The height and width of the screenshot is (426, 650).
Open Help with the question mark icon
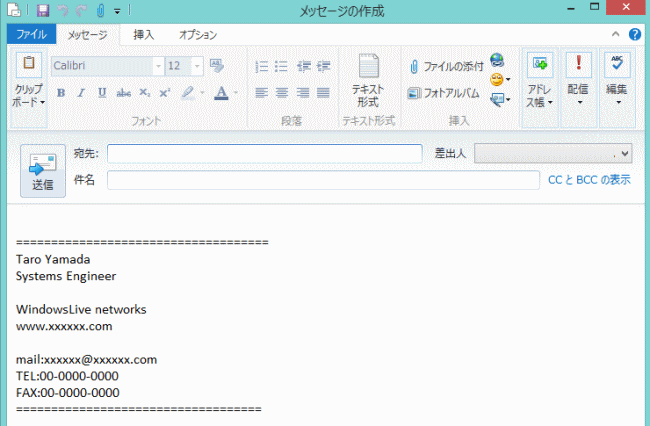(x=635, y=34)
